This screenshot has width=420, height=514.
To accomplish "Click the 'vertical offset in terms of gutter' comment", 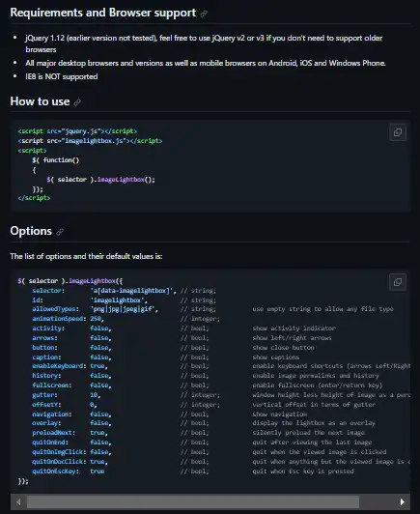I will [x=314, y=405].
